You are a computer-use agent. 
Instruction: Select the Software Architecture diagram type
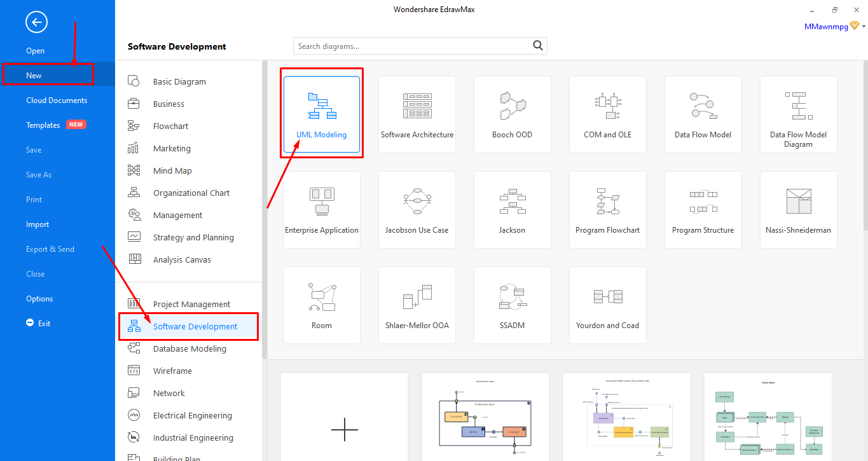coord(417,114)
